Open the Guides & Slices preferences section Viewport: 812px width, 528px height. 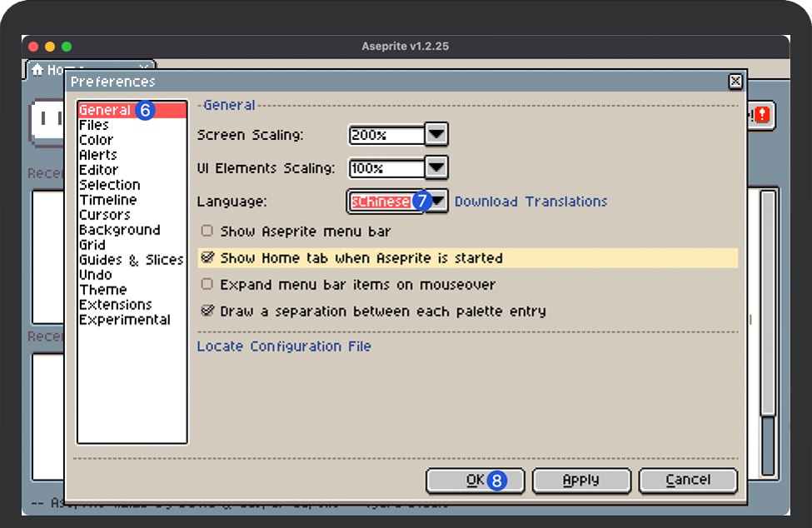point(132,260)
